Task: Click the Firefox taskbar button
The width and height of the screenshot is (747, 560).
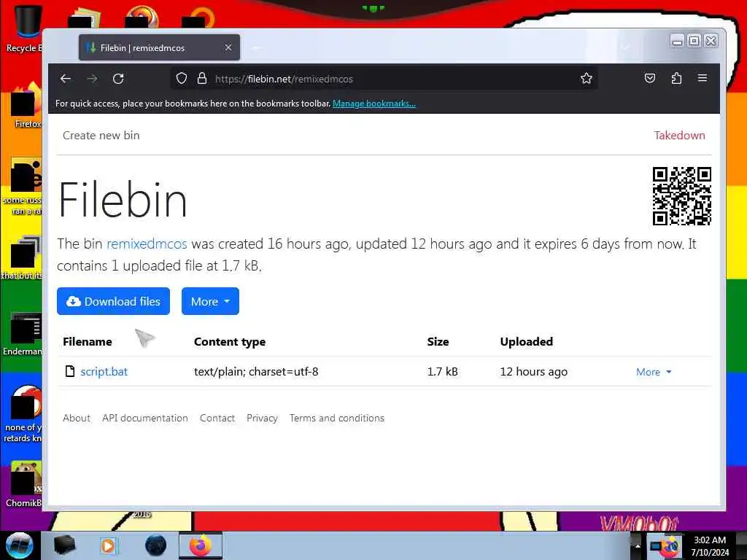Action: click(201, 545)
